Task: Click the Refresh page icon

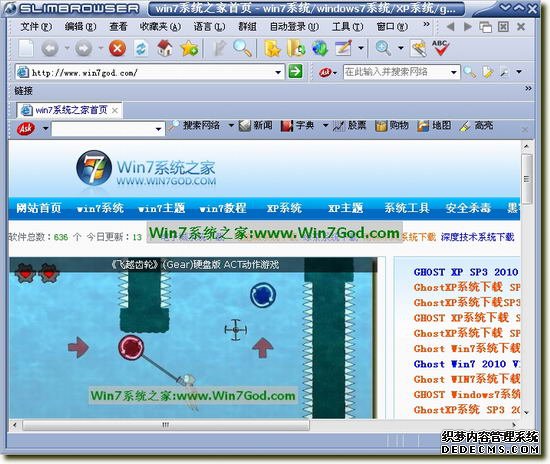Action: coord(141,48)
